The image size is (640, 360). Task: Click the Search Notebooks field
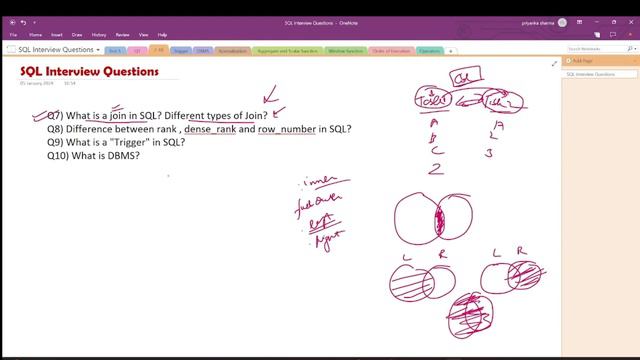(x=596, y=49)
